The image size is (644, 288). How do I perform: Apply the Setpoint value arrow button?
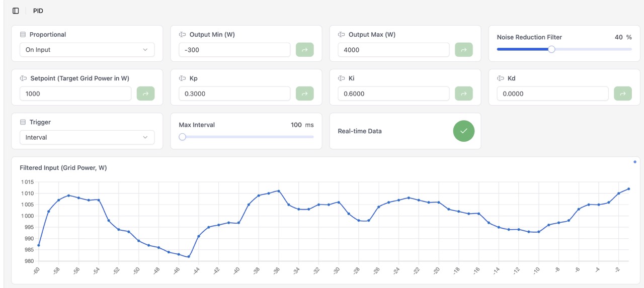click(145, 93)
